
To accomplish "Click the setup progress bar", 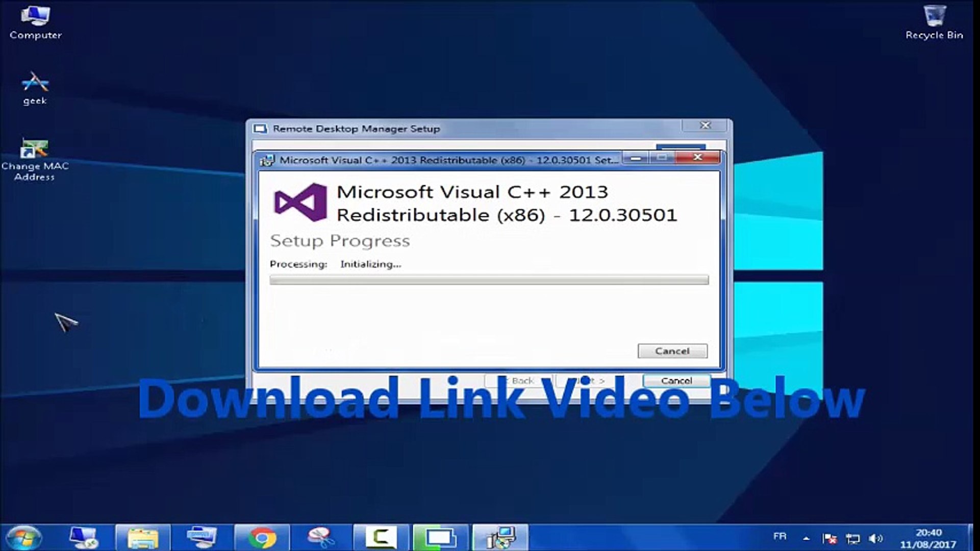I will 489,280.
